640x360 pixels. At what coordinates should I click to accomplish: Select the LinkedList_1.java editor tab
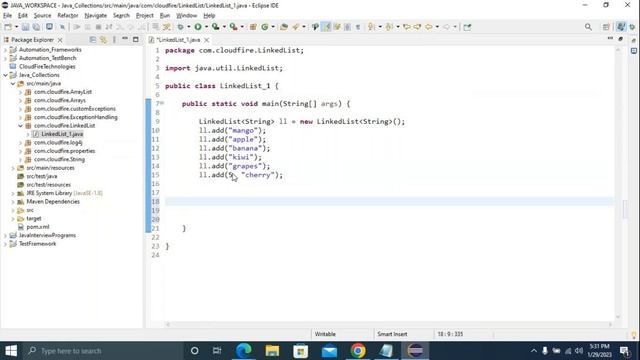[178, 40]
